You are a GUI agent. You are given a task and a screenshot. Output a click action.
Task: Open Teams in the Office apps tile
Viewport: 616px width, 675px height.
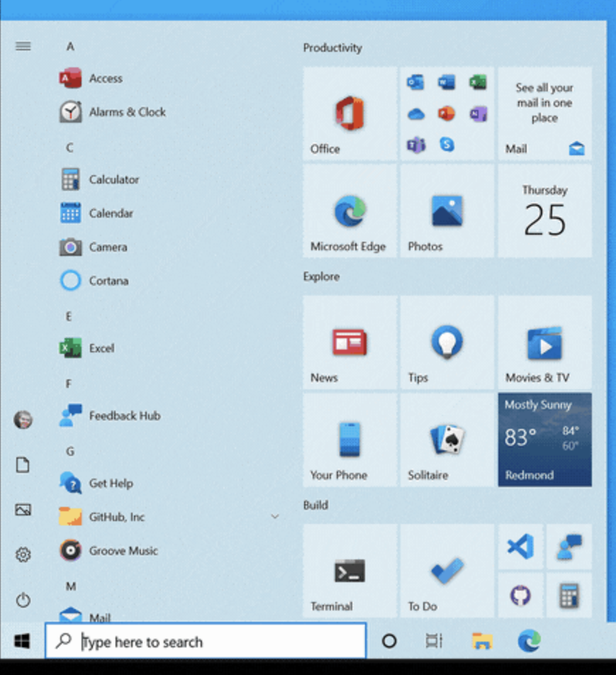coord(416,145)
